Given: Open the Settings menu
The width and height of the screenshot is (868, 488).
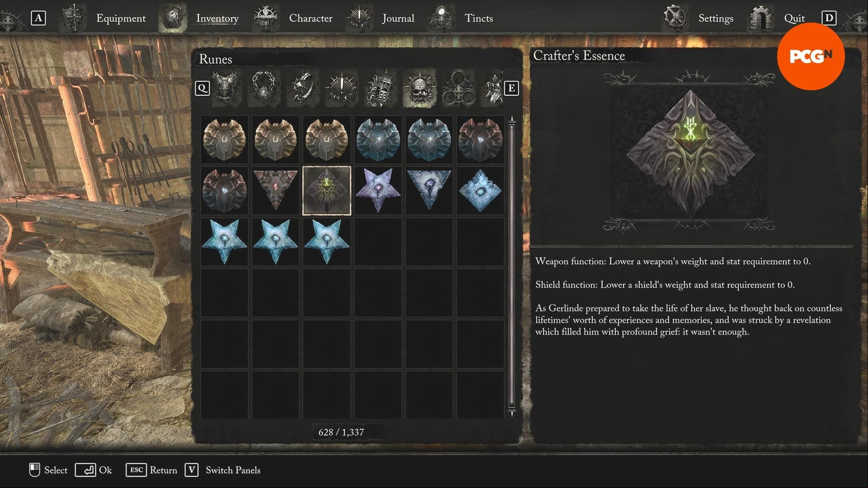Looking at the screenshot, I should pos(716,19).
